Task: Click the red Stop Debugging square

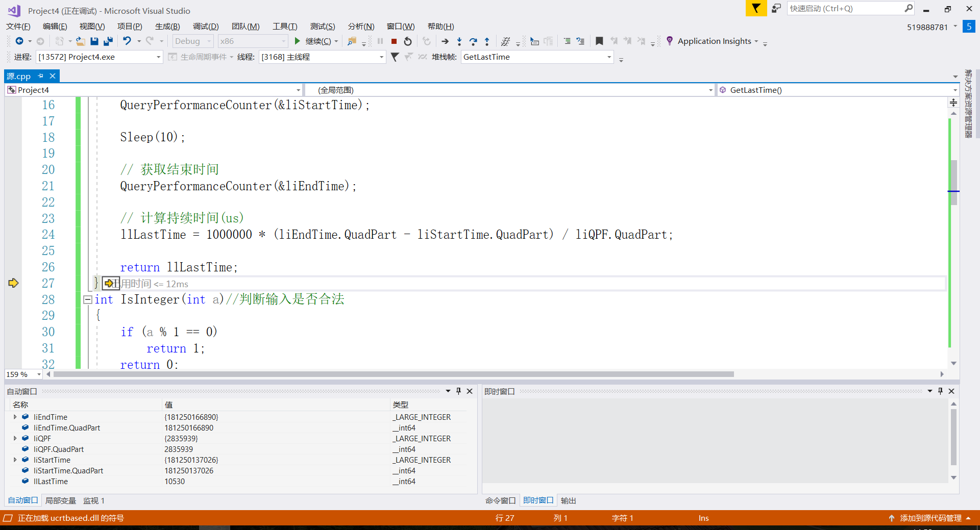Action: tap(394, 41)
